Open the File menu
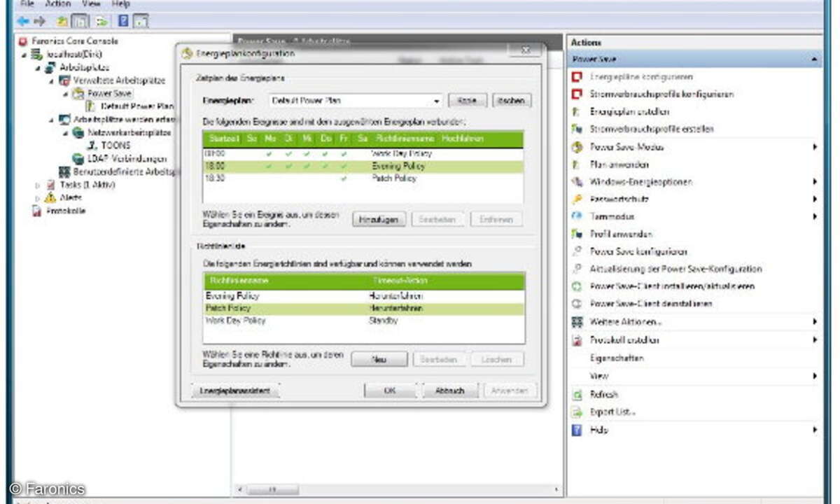This screenshot has height=504, width=840. pos(27,4)
